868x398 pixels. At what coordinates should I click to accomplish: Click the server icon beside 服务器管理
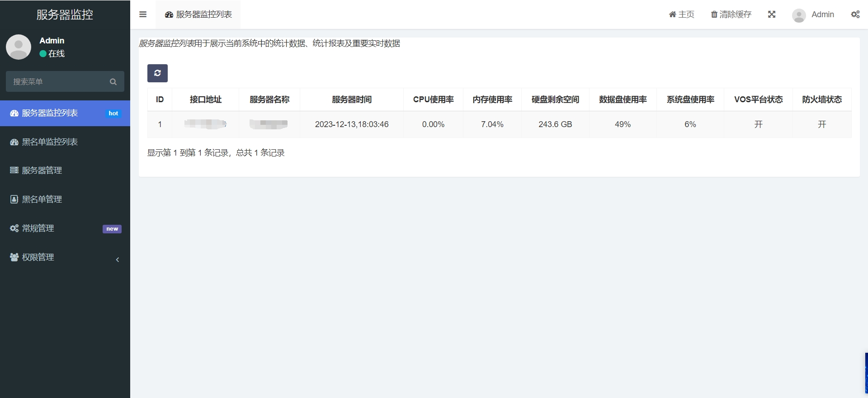click(14, 171)
